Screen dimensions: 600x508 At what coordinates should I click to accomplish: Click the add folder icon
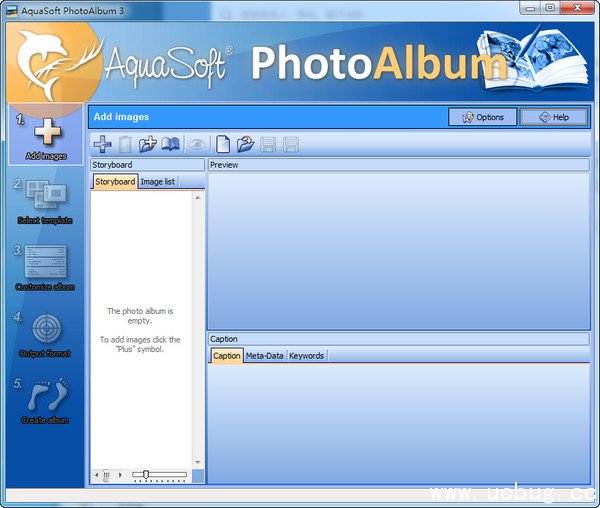click(x=148, y=144)
